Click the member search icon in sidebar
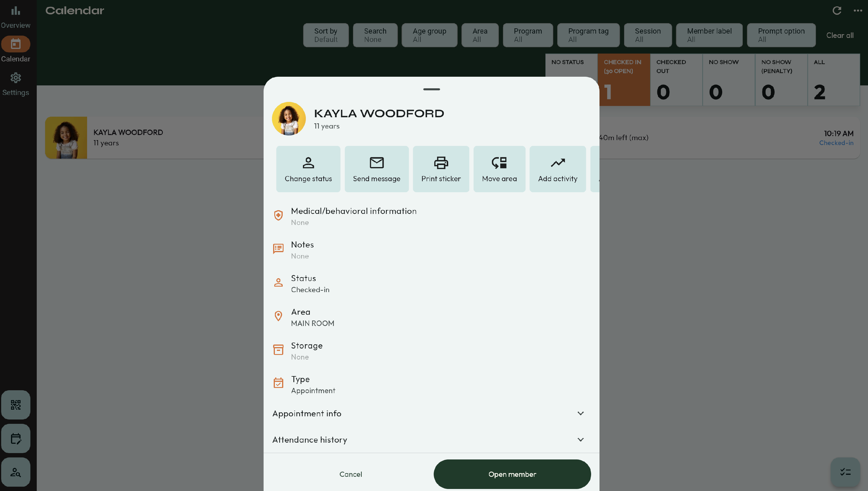The image size is (868, 491). coord(16,472)
